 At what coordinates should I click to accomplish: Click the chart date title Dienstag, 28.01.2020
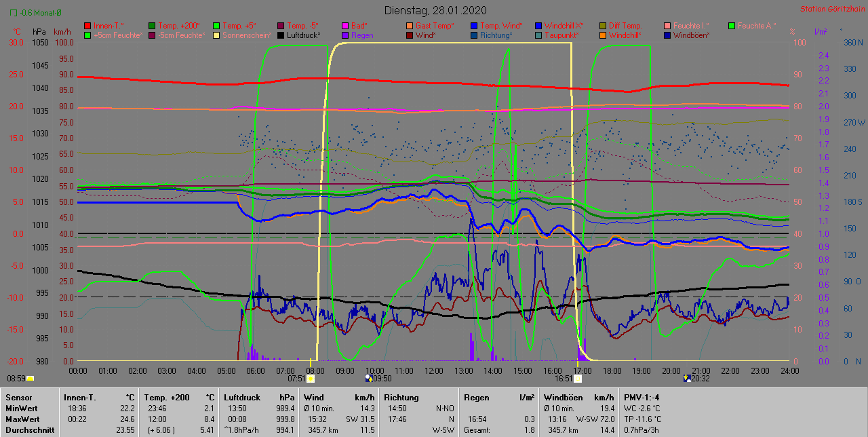(434, 10)
